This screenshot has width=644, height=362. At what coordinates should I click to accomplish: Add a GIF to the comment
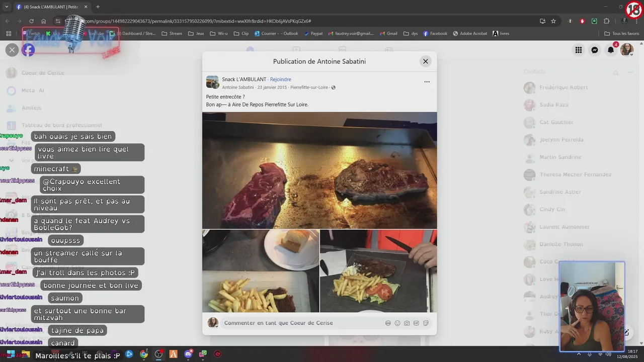[416, 323]
